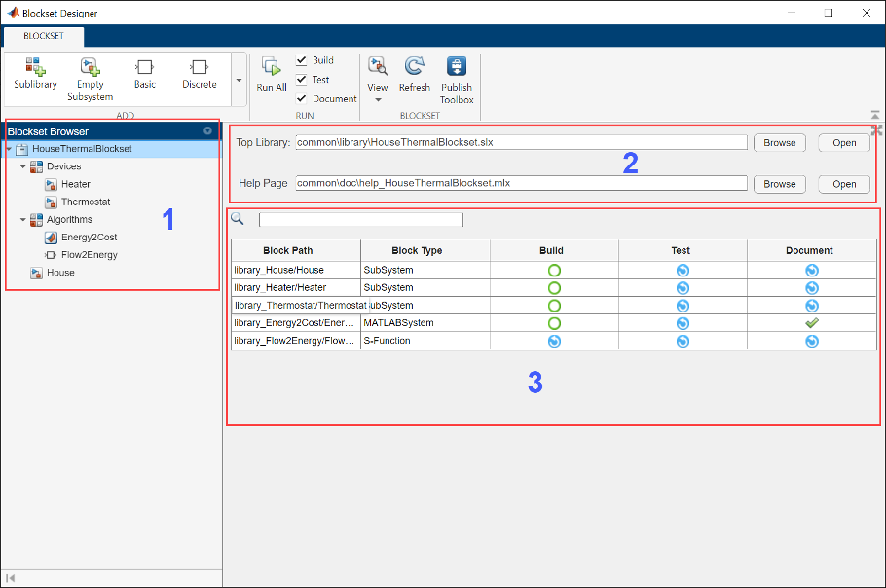Click the search magnifier icon above the table
886x588 pixels.
point(238,219)
